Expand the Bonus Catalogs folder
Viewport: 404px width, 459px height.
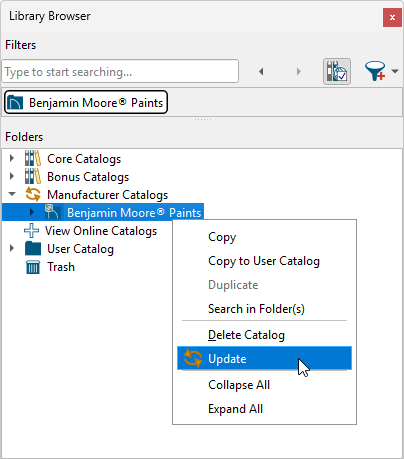pos(12,176)
